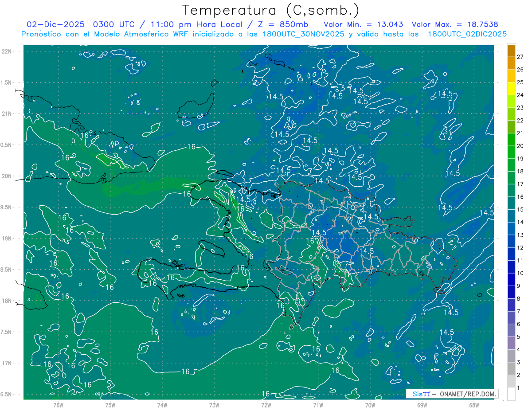The height and width of the screenshot is (411, 532).
Task: Click the '72W' longitude axis label
Action: tap(266, 405)
